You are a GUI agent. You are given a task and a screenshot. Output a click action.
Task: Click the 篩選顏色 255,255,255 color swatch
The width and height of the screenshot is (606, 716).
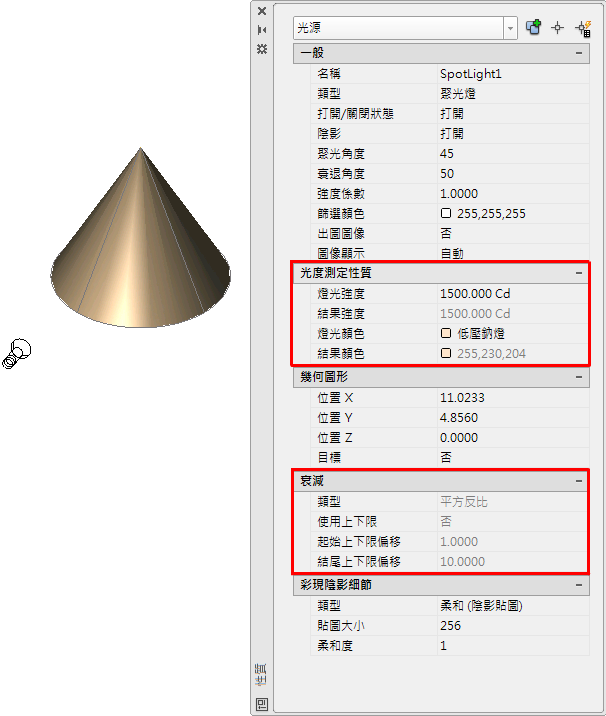(x=446, y=213)
